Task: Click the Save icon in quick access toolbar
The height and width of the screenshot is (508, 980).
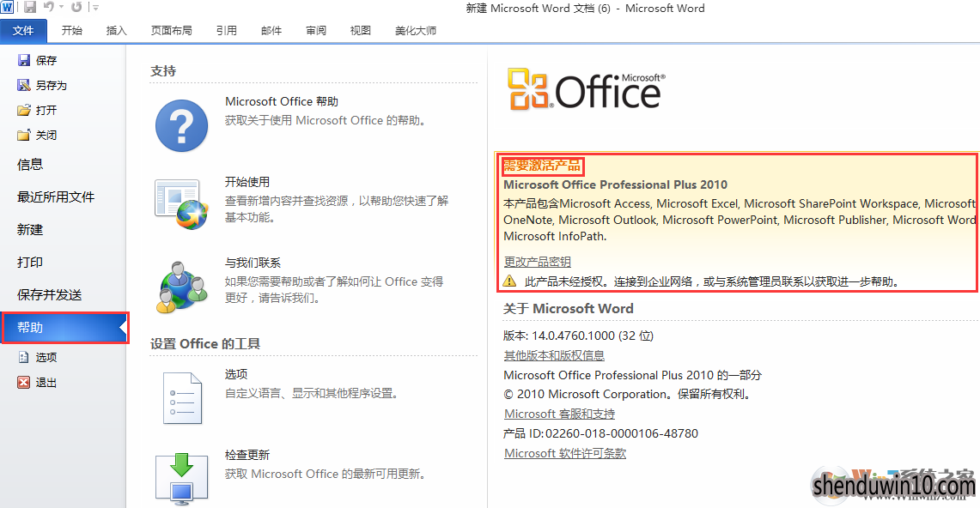Action: [x=29, y=8]
